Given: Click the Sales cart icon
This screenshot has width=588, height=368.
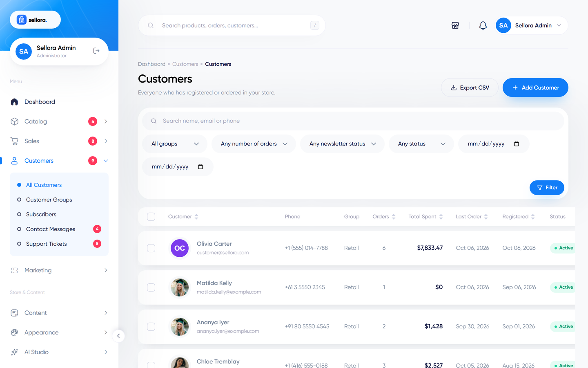Looking at the screenshot, I should (14, 141).
